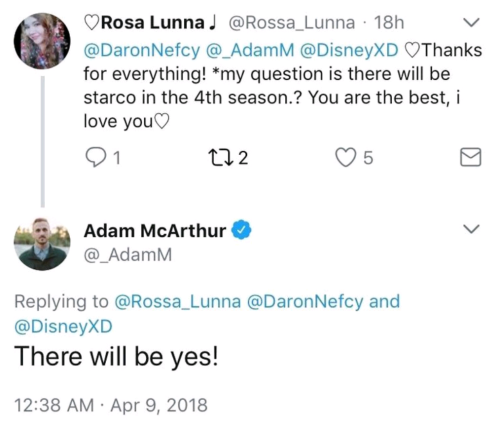Open @DisneyXD mention in Rosa's tweet
This screenshot has height=429, width=500.
(349, 50)
